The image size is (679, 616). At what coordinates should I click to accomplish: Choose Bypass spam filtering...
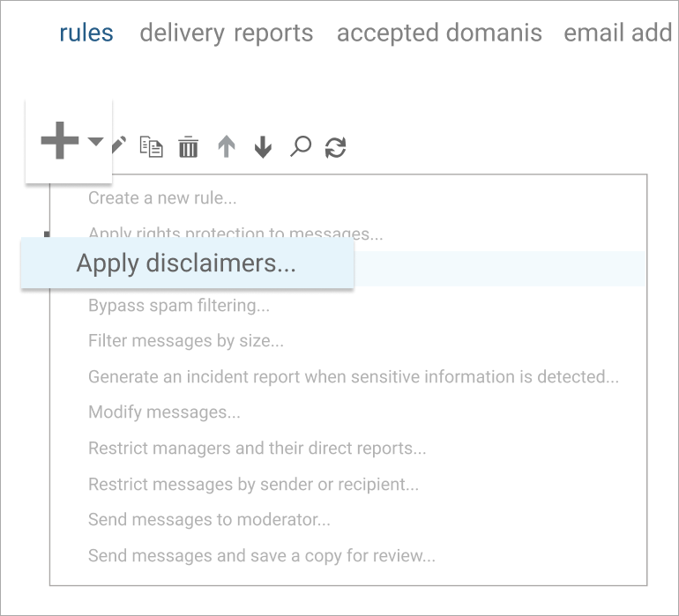(179, 306)
